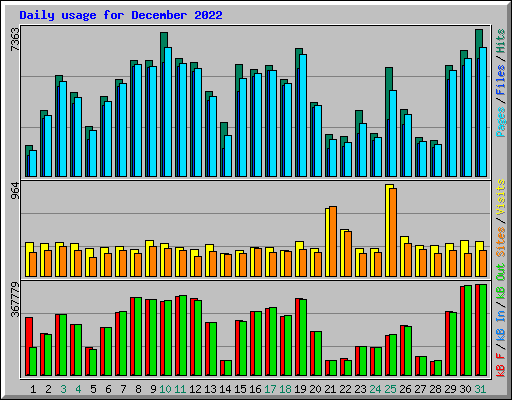The width and height of the screenshot is (512, 400).
Task: Click day label 25 on x-axis
Action: [390, 389]
